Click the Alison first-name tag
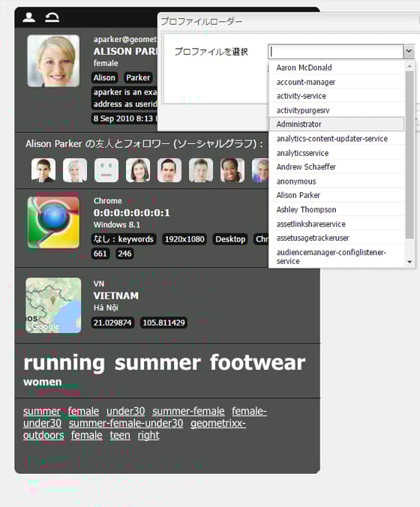 click(x=104, y=78)
